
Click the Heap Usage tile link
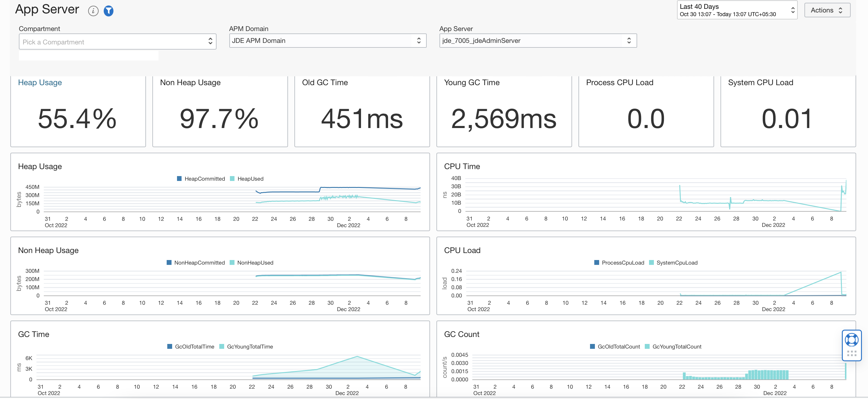[40, 82]
